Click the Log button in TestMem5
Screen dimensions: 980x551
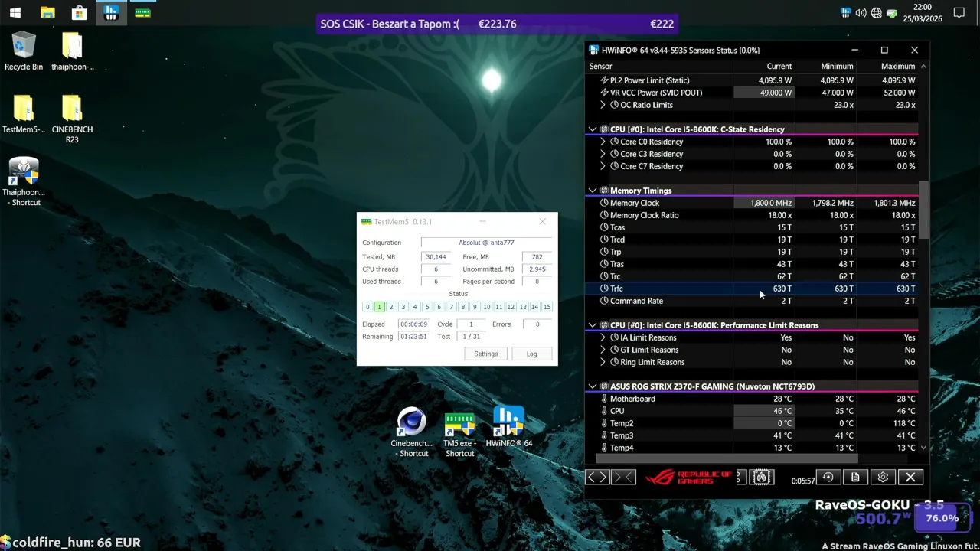point(531,354)
